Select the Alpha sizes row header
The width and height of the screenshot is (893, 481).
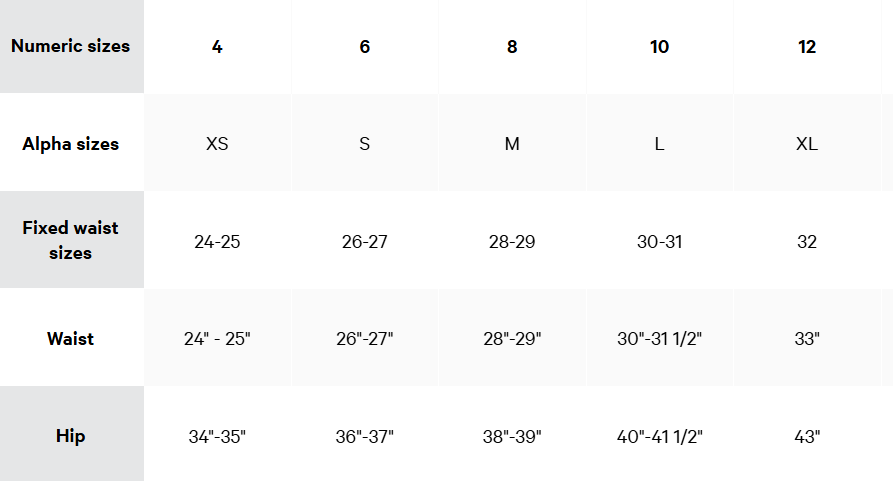(71, 143)
